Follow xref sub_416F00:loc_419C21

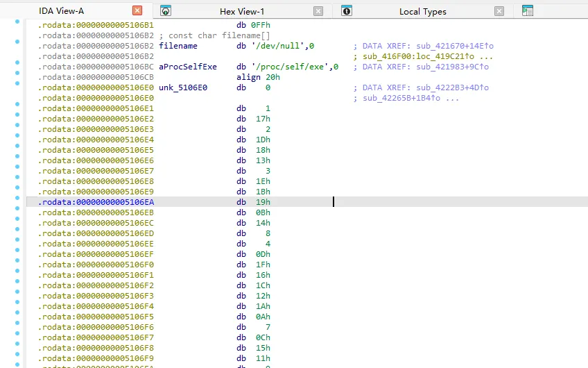point(418,56)
